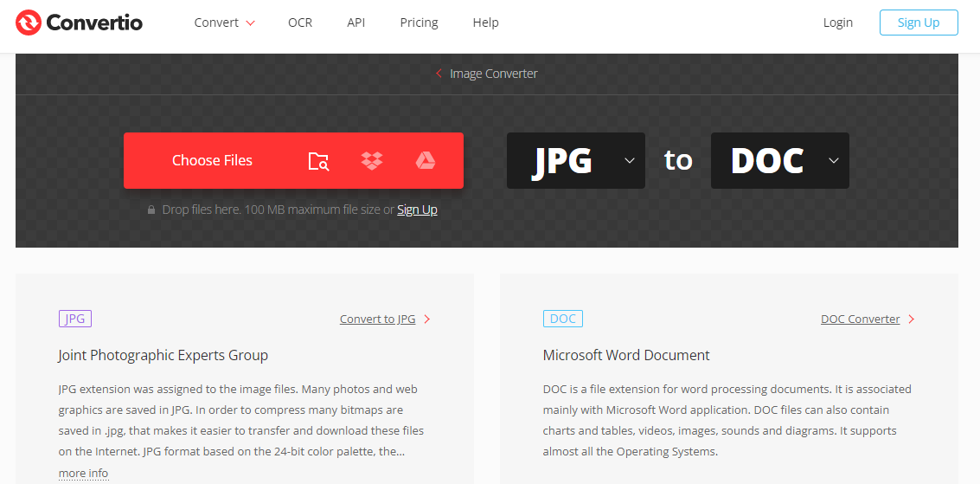Image resolution: width=980 pixels, height=484 pixels.
Task: Open the Help page
Action: [x=485, y=23]
